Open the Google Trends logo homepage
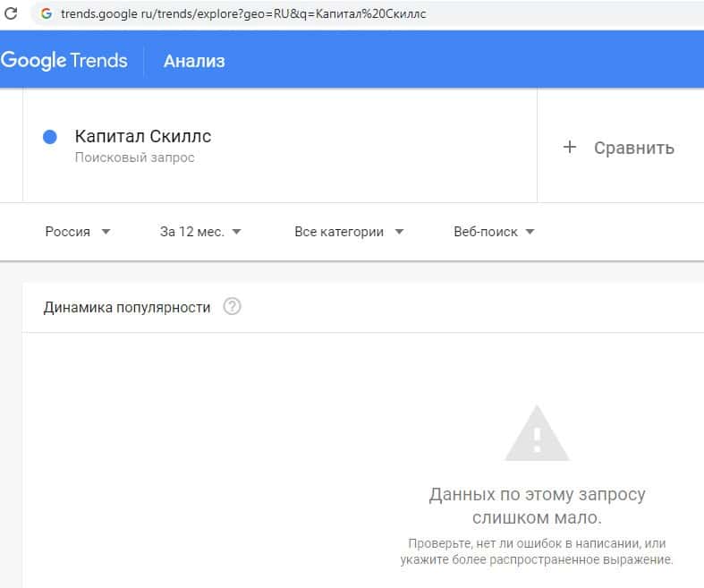Image resolution: width=704 pixels, height=588 pixels. (64, 61)
